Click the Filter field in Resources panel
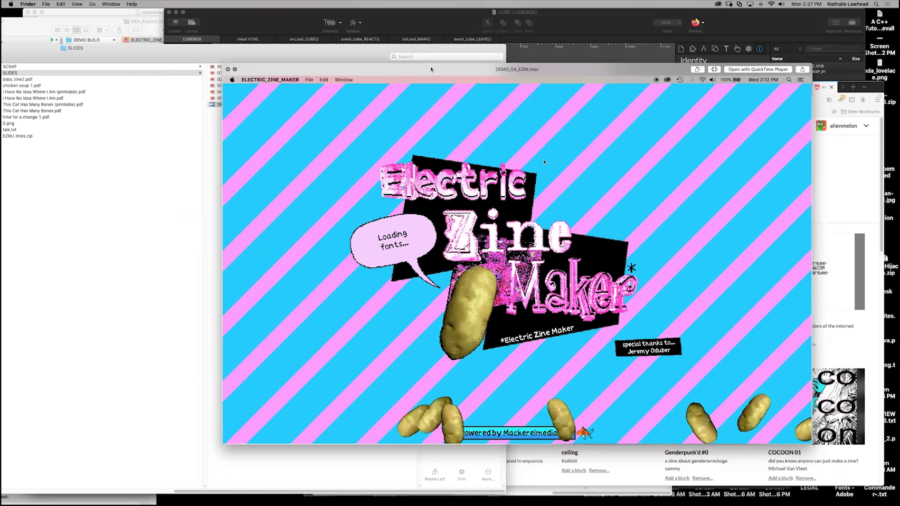The image size is (900, 506). (x=833, y=49)
